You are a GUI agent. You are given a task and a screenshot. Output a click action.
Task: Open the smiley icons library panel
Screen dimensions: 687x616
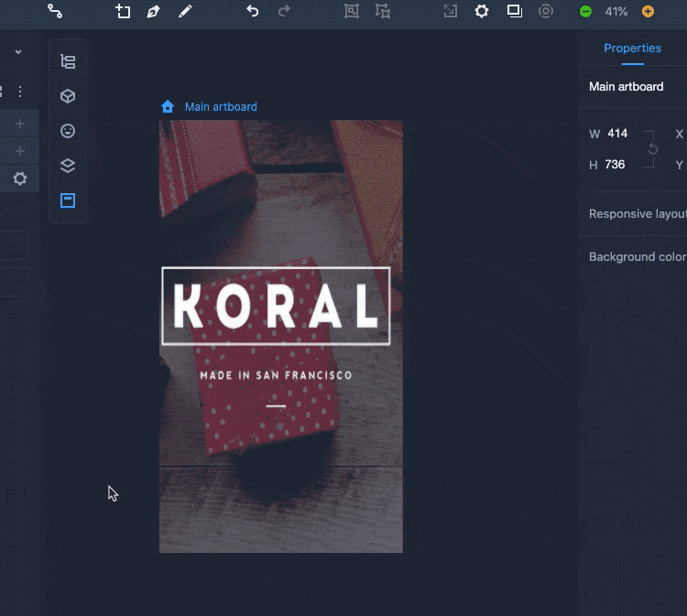click(x=68, y=131)
